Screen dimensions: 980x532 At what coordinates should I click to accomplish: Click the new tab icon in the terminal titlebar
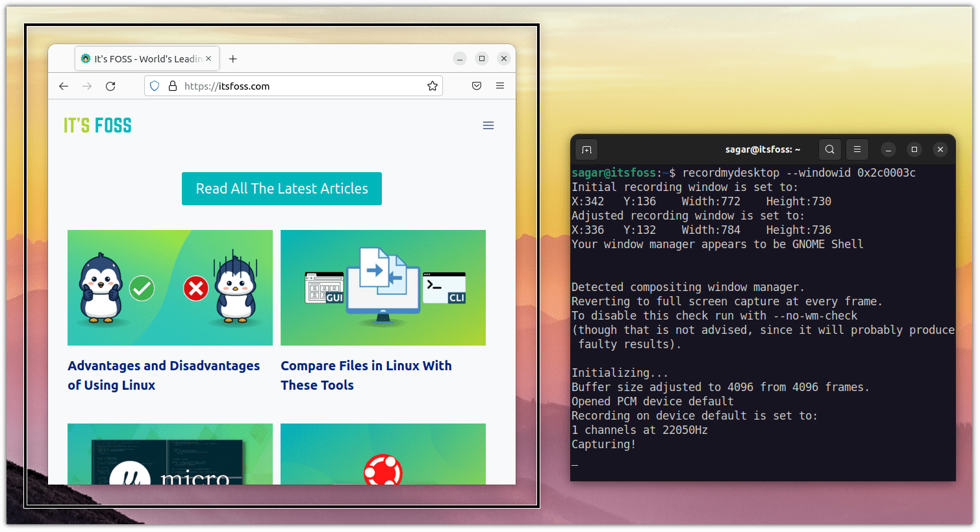click(586, 149)
